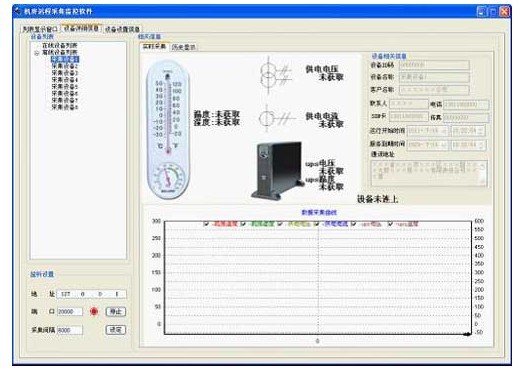Screen dimensions: 524x376
Task: Select 采集设备6 in the tree
Action: click(64, 93)
